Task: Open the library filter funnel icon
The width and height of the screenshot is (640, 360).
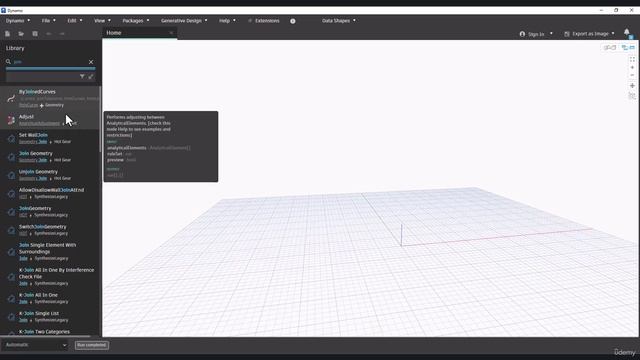Action: pos(82,76)
